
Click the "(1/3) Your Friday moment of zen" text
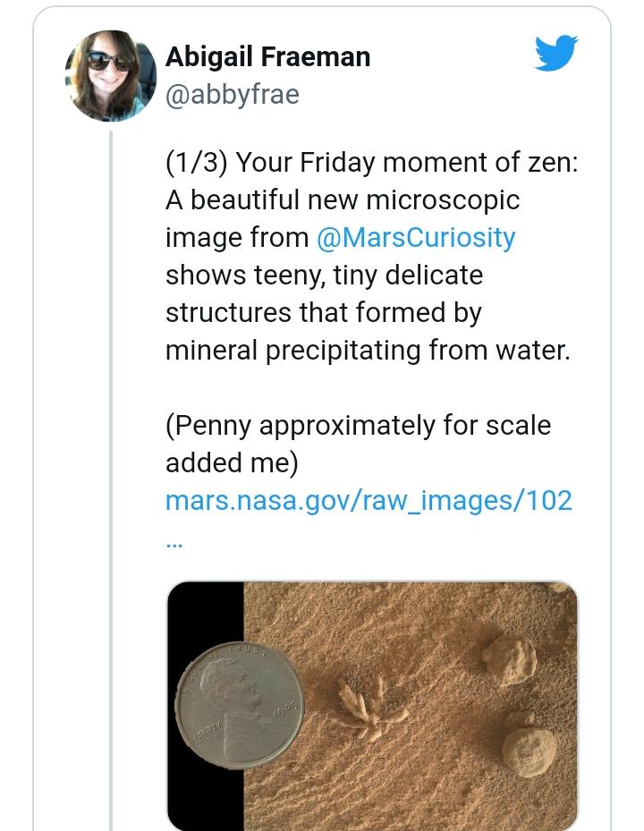(371, 164)
